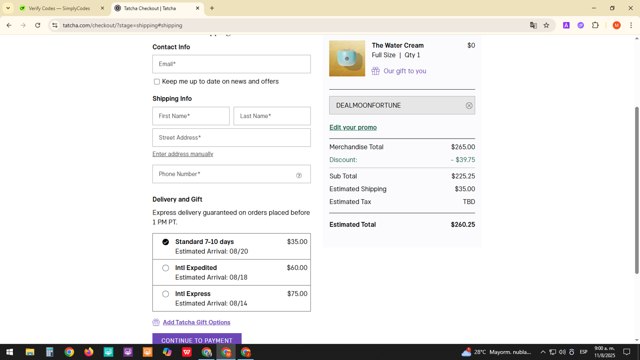Go forward with the browser forward arrow
Viewport: 640px width, 360px height.
[x=23, y=25]
